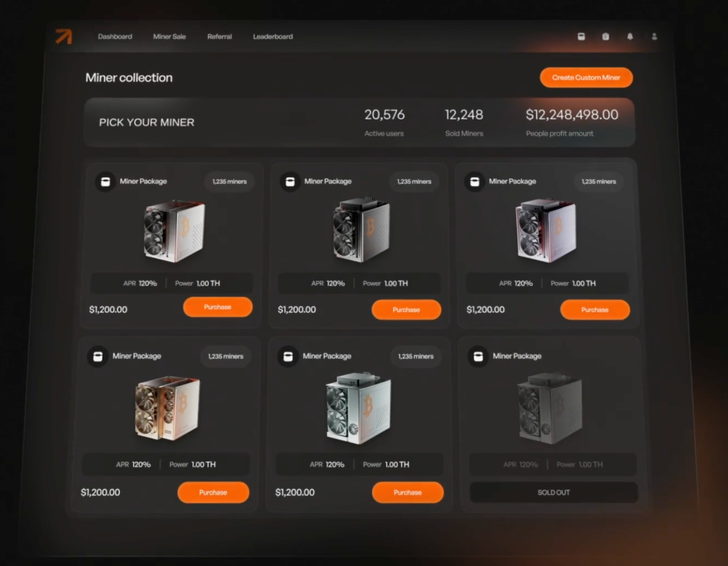
Task: Click the package icon on the top-middle miner card
Action: (x=290, y=182)
